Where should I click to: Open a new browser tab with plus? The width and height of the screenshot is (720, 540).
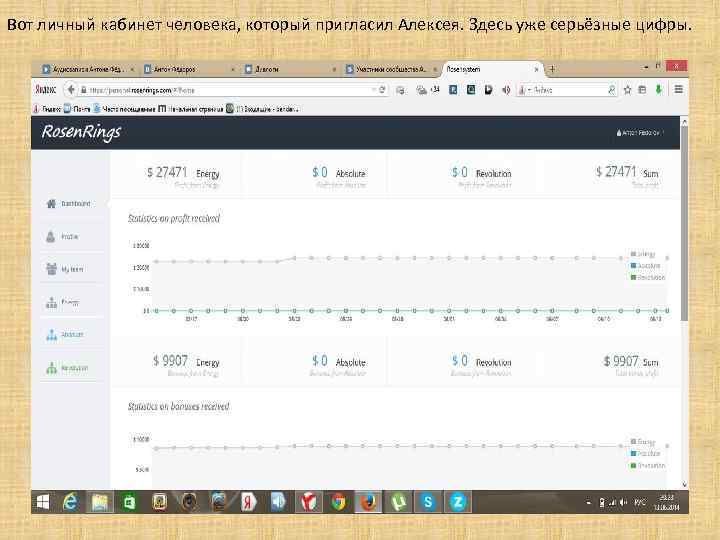552,69
